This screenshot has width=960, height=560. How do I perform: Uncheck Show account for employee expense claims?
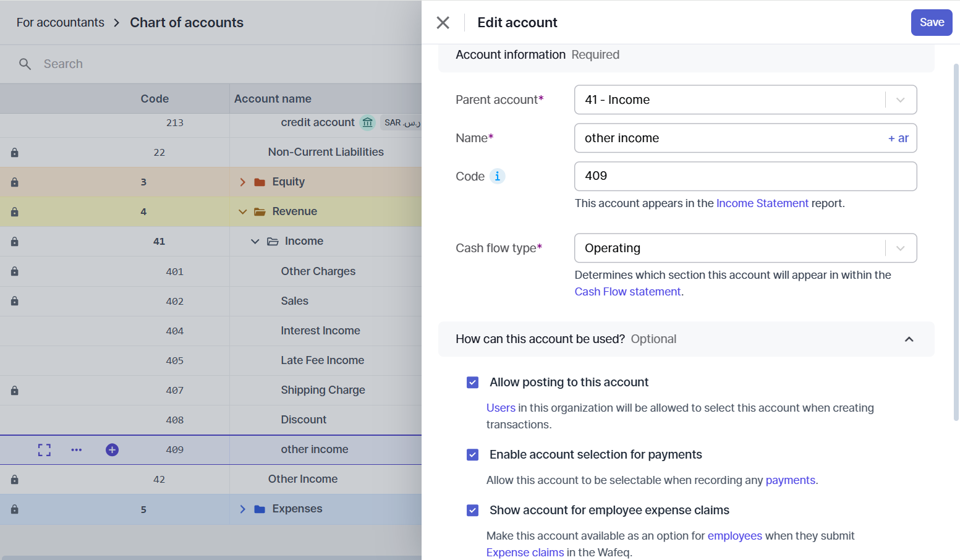tap(472, 510)
